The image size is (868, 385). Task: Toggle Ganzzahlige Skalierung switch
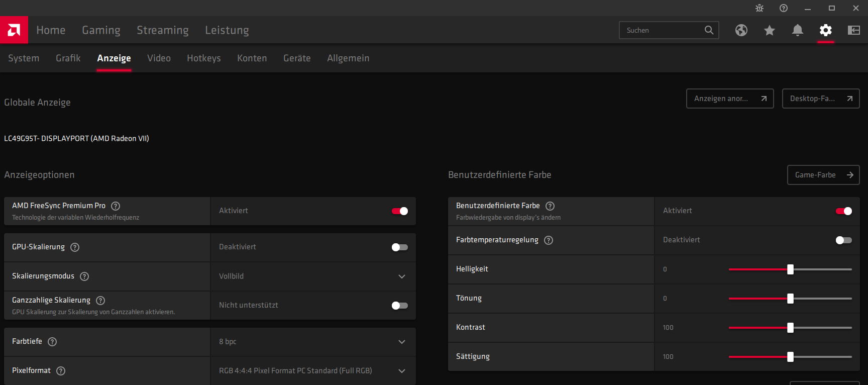(x=400, y=306)
